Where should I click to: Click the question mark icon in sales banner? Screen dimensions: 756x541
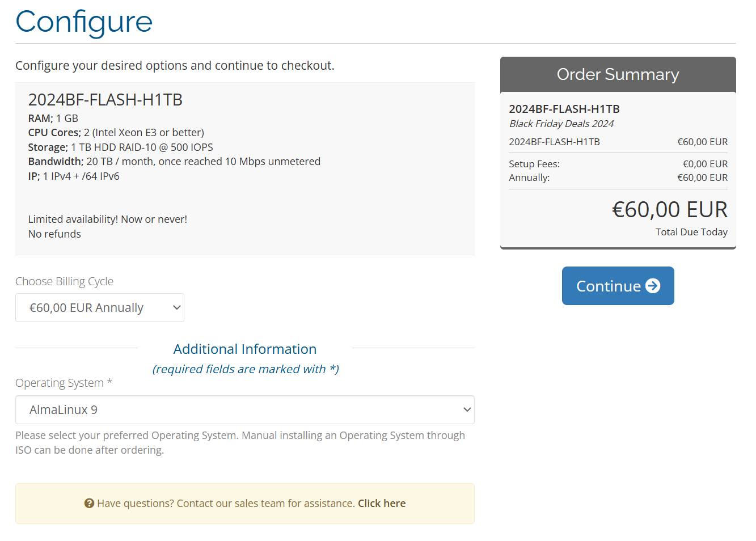pyautogui.click(x=89, y=504)
